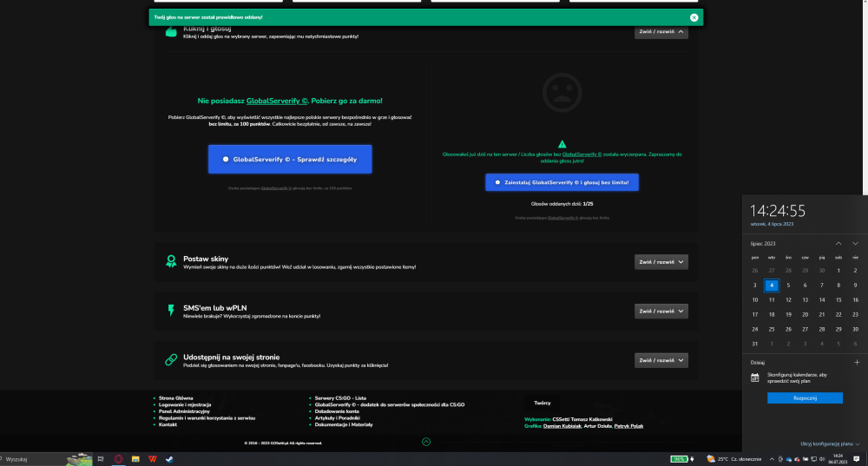This screenshot has height=466, width=868.
Task: Click the Damian Kubisiak credit link
Action: (x=562, y=426)
